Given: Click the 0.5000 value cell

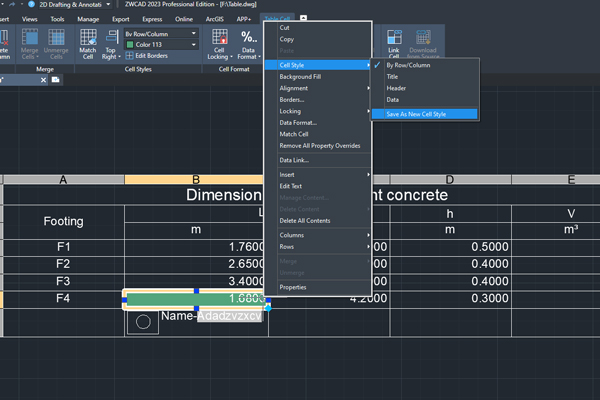Looking at the screenshot, I should coord(451,247).
